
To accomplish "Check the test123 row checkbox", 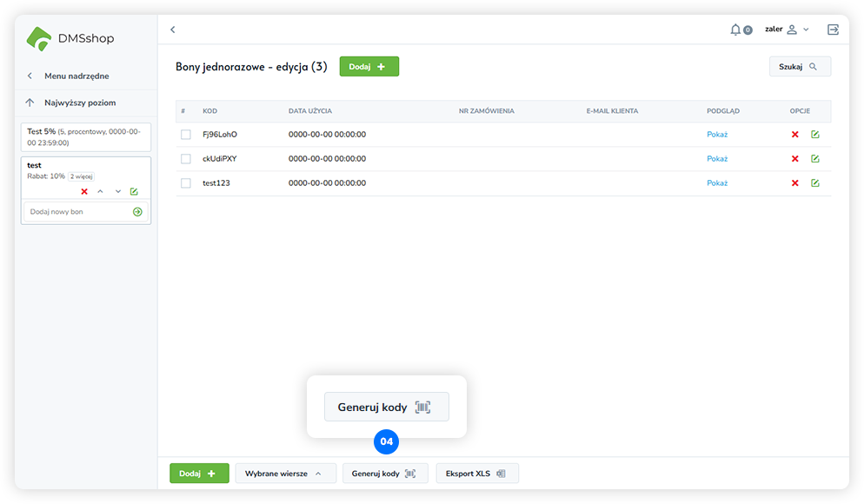I will (185, 183).
